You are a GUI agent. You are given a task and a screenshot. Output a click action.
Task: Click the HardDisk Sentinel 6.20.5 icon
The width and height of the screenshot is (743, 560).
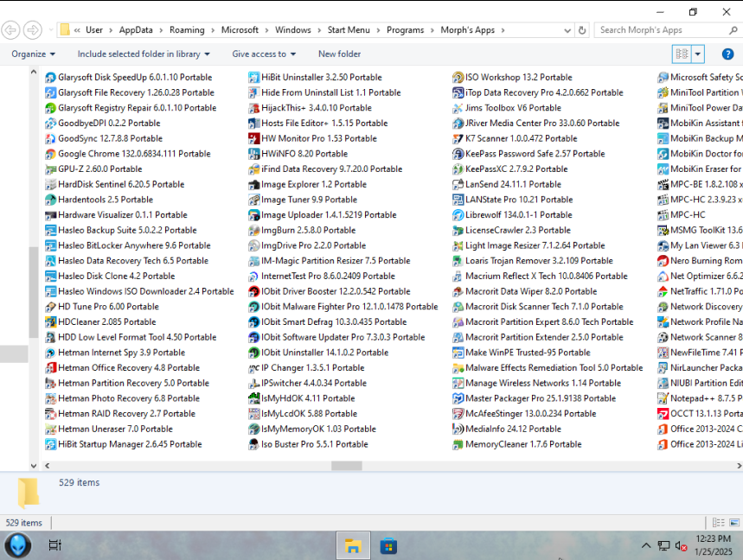(x=50, y=184)
